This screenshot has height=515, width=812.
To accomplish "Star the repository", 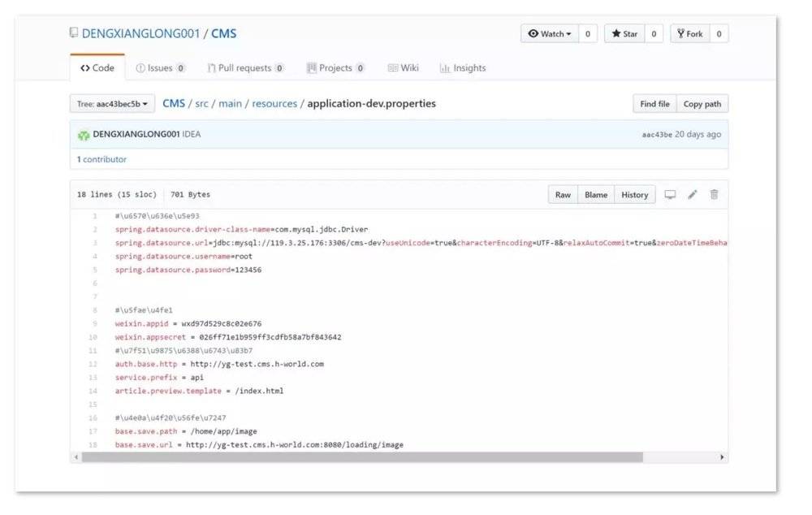I will pyautogui.click(x=624, y=33).
